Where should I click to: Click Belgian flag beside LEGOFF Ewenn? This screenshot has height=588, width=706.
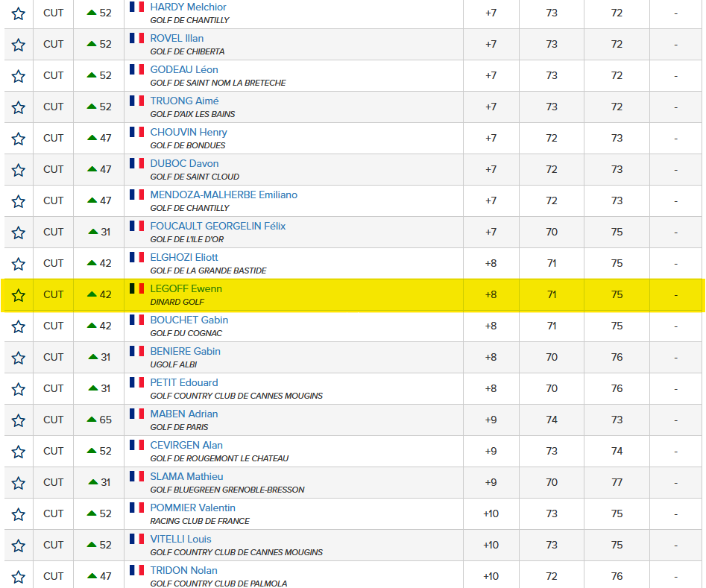pos(136,288)
